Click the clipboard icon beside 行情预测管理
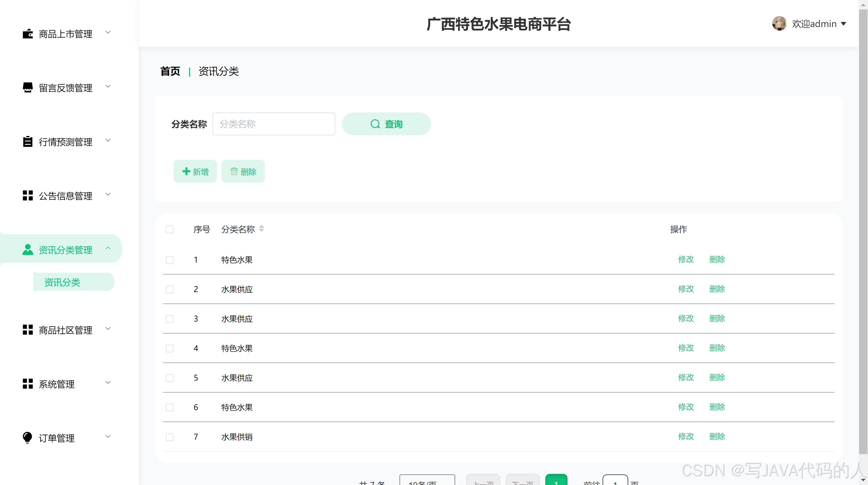The image size is (868, 485). pos(28,141)
